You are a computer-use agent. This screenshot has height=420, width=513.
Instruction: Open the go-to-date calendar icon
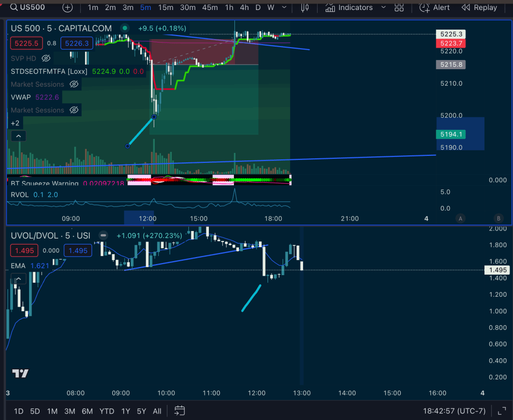180,411
